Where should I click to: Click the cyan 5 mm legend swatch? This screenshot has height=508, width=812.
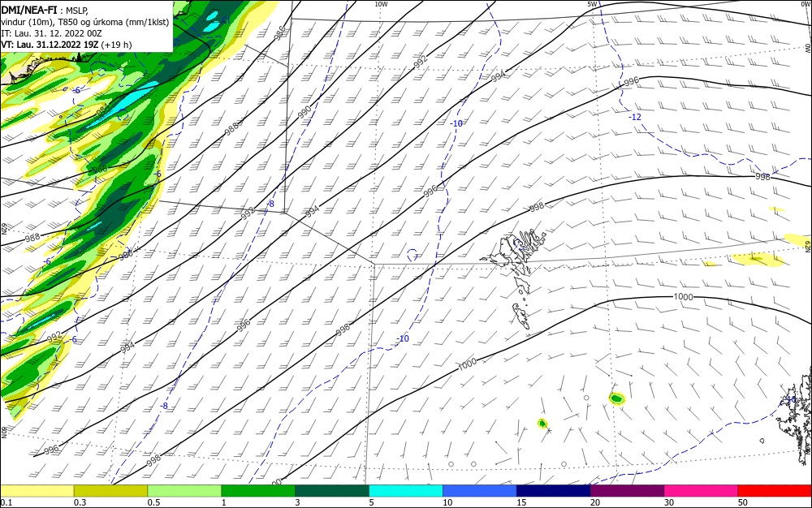(x=406, y=491)
